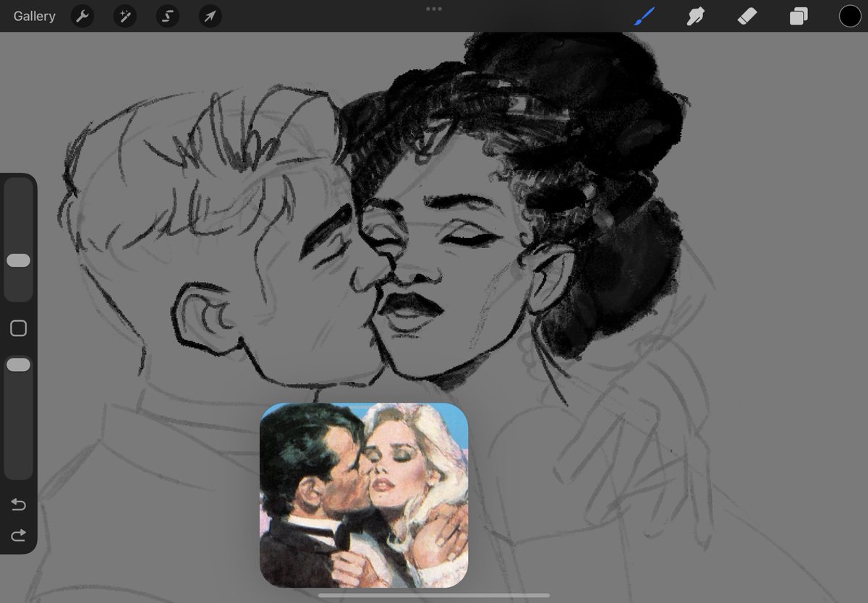This screenshot has width=868, height=603.
Task: Open the Actions wrench menu
Action: 82,16
